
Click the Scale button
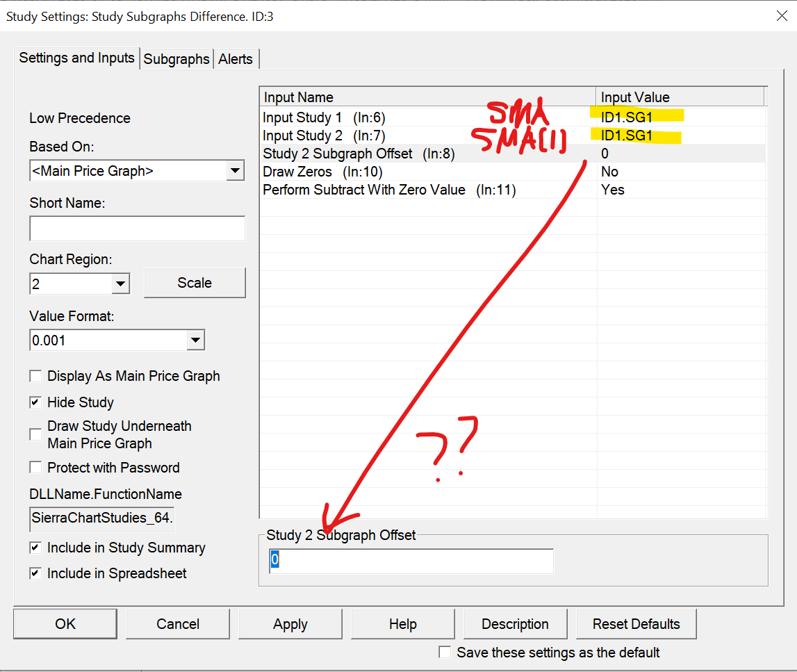pos(195,283)
